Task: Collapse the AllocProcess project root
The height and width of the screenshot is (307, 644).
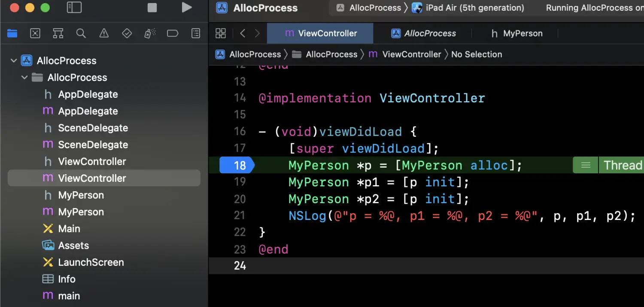Action: point(13,61)
